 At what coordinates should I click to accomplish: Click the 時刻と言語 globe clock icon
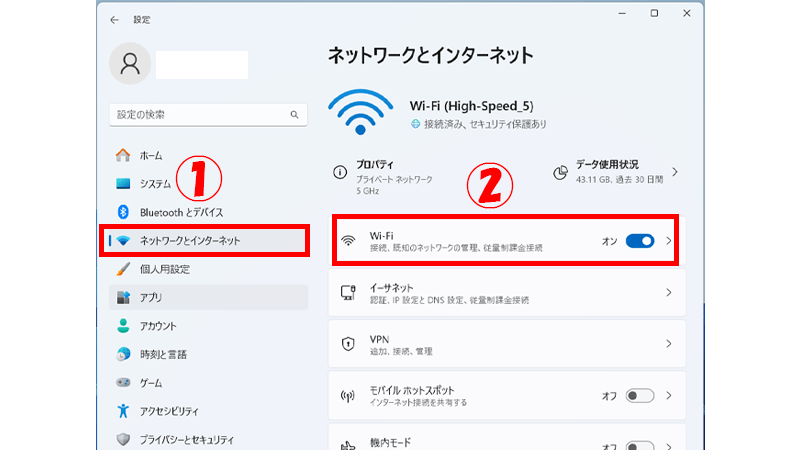point(122,354)
